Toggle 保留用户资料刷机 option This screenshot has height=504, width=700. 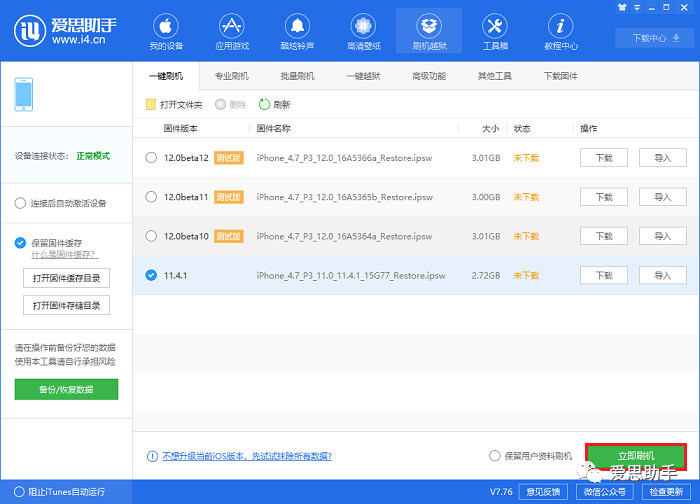pos(495,456)
